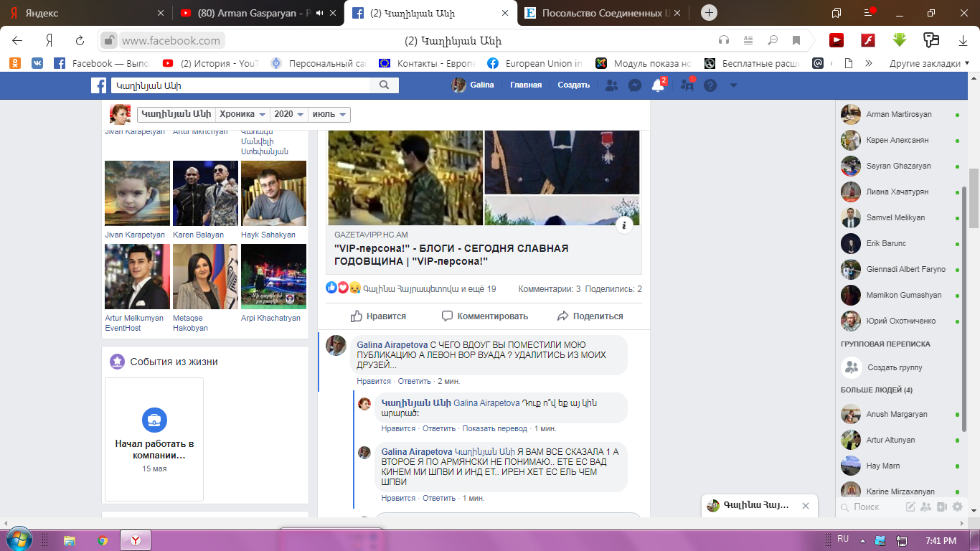Click the friend requests icon
This screenshot has height=551, width=980.
(611, 85)
